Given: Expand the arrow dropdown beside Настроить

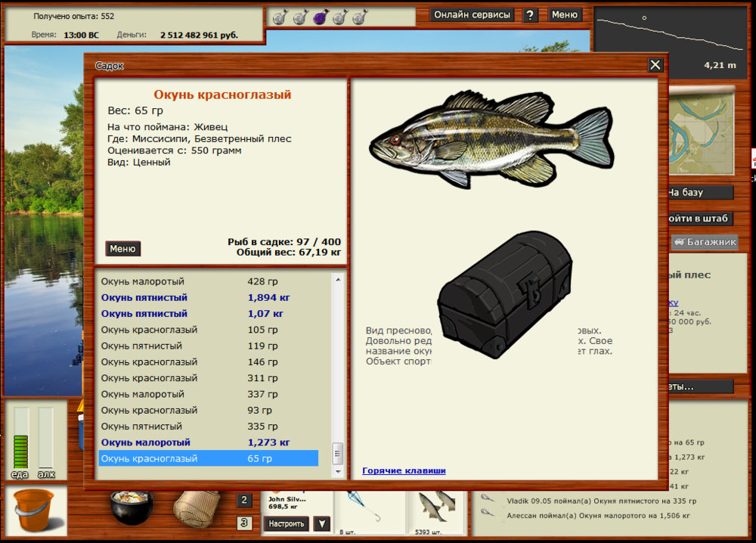Looking at the screenshot, I should [x=321, y=523].
